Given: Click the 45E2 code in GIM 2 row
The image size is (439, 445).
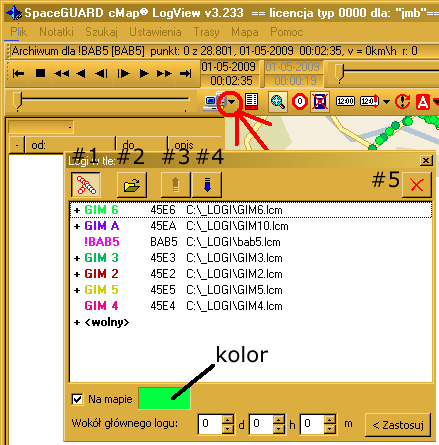Looking at the screenshot, I should click(163, 274).
